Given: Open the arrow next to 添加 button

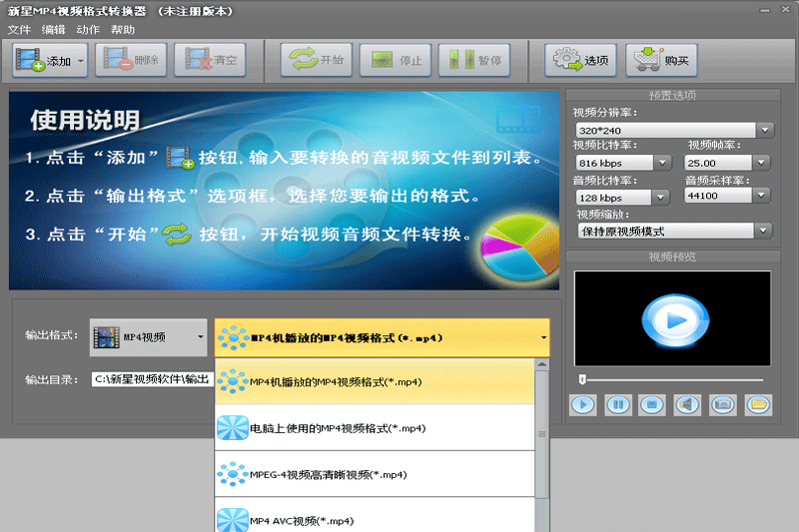Looking at the screenshot, I should coord(81,61).
